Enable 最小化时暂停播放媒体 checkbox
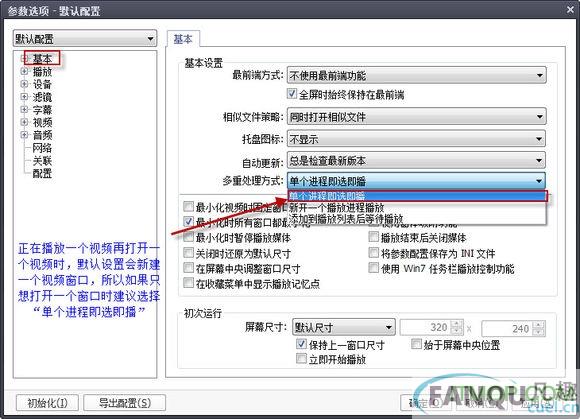580x419 pixels. coord(189,237)
